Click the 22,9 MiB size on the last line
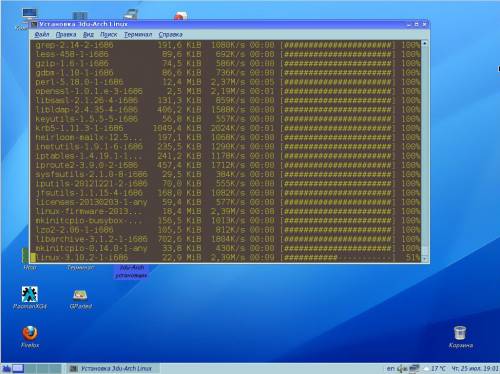Image resolution: width=500 pixels, height=374 pixels. [182, 257]
